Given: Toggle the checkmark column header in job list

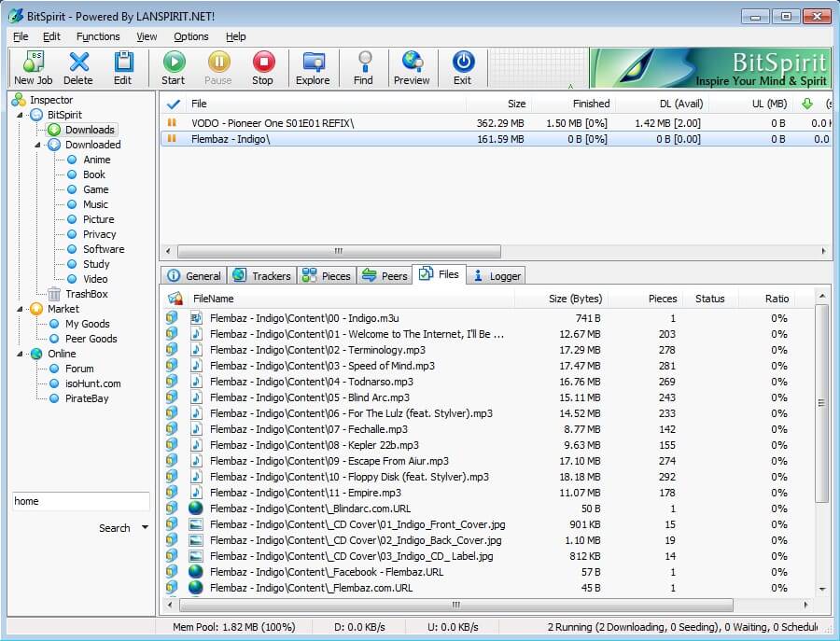Looking at the screenshot, I should pos(173,104).
